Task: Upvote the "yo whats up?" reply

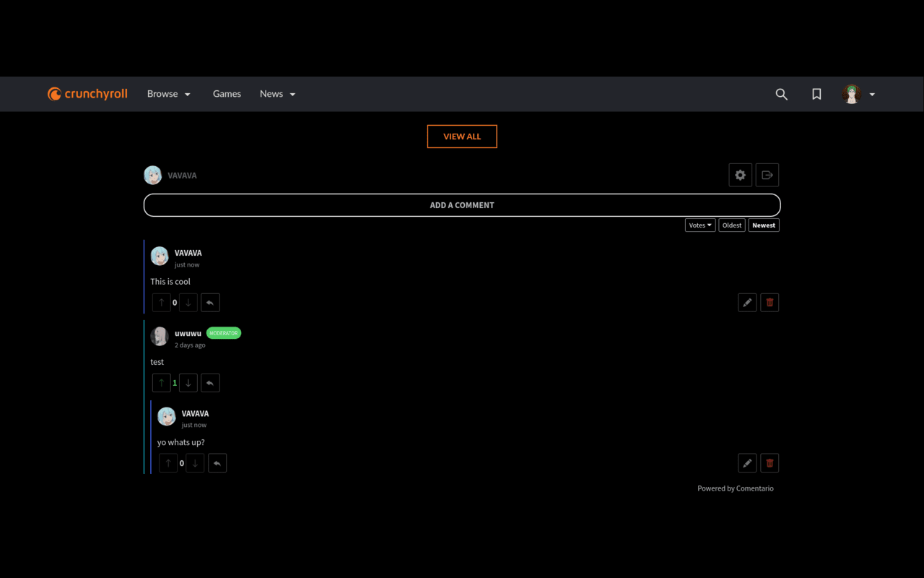Action: [x=168, y=463]
